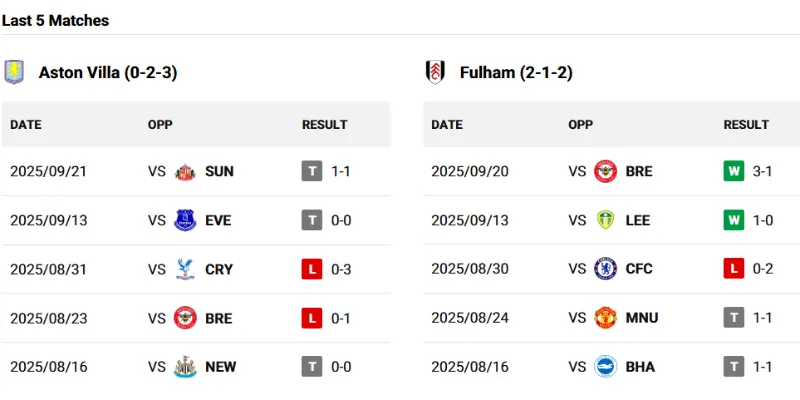This screenshot has width=800, height=400.
Task: Click the gray T badge for Sunderland match
Action: 312,171
